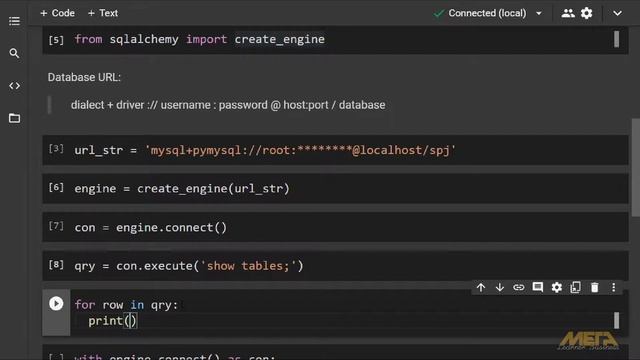Open the table of contents sidebar icon

tap(14, 21)
